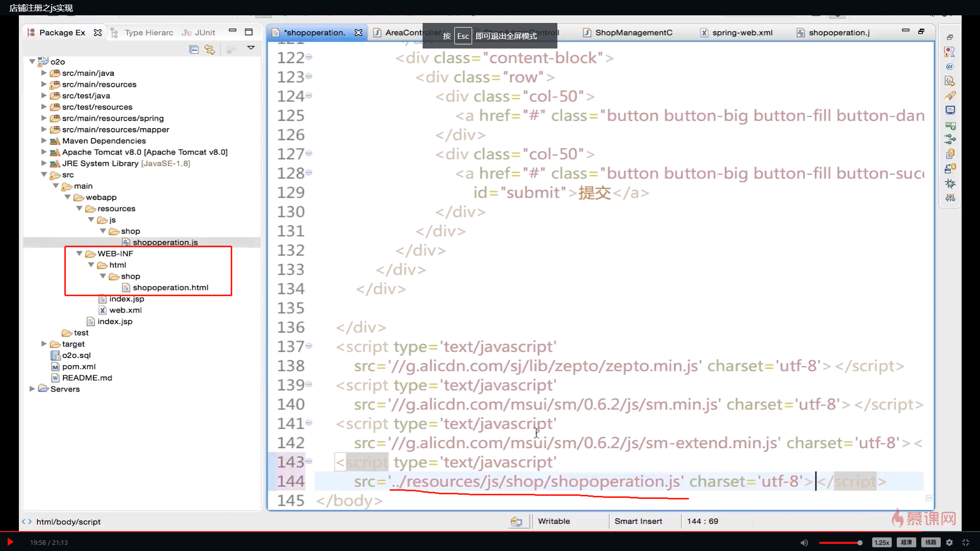Open the green nodes staging view icon

(950, 139)
